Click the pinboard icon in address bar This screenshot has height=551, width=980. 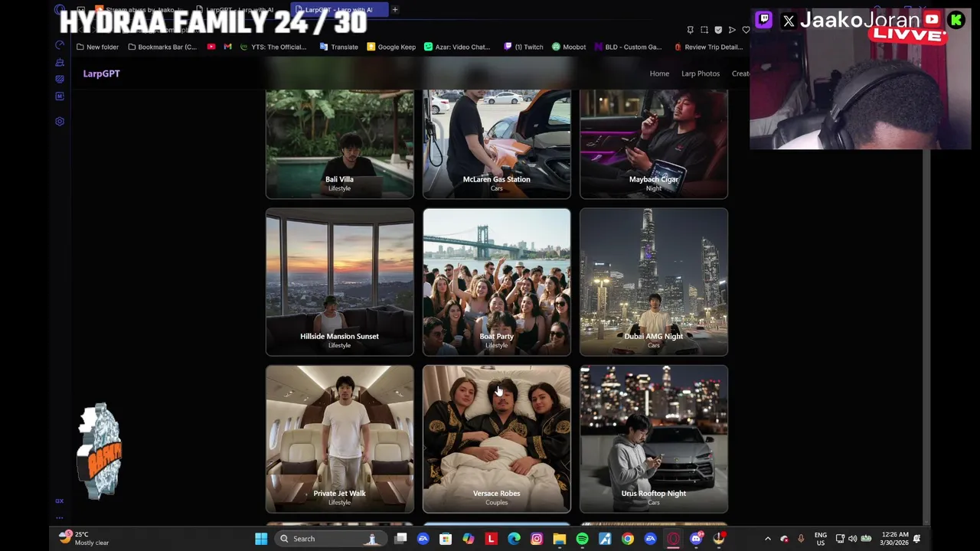[x=690, y=30]
